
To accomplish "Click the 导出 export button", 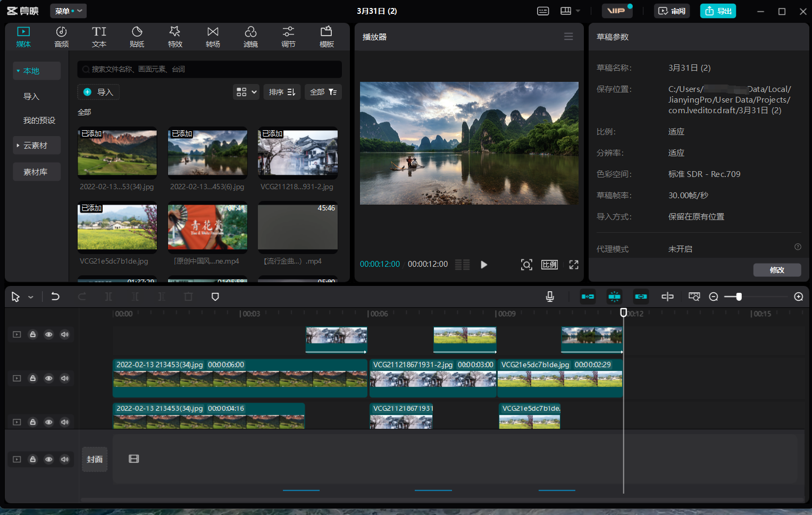I will click(718, 11).
